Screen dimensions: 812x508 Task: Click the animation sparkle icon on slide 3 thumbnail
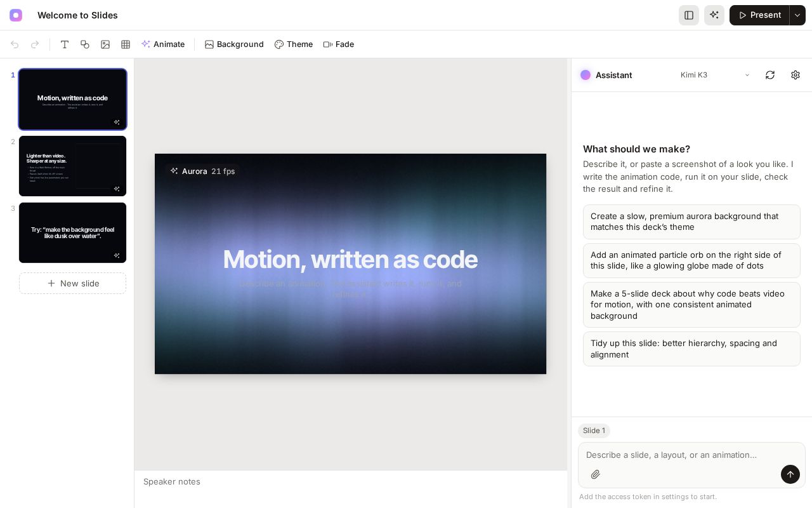click(x=117, y=255)
